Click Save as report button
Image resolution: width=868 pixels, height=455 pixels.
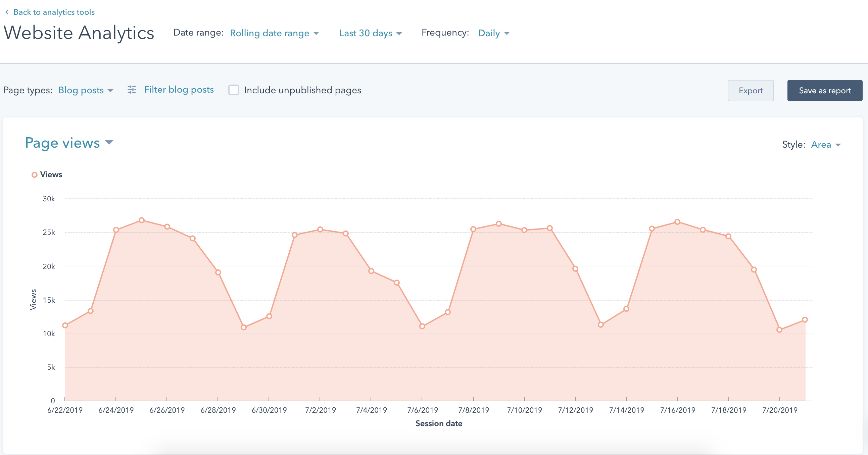click(x=824, y=91)
